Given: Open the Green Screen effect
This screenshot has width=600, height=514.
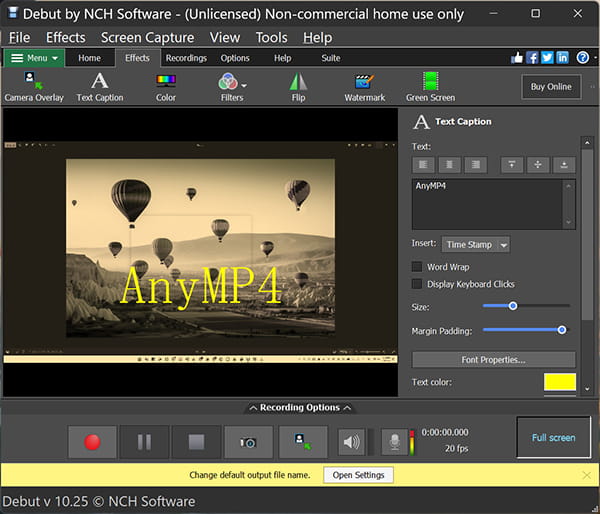Looking at the screenshot, I should click(430, 87).
